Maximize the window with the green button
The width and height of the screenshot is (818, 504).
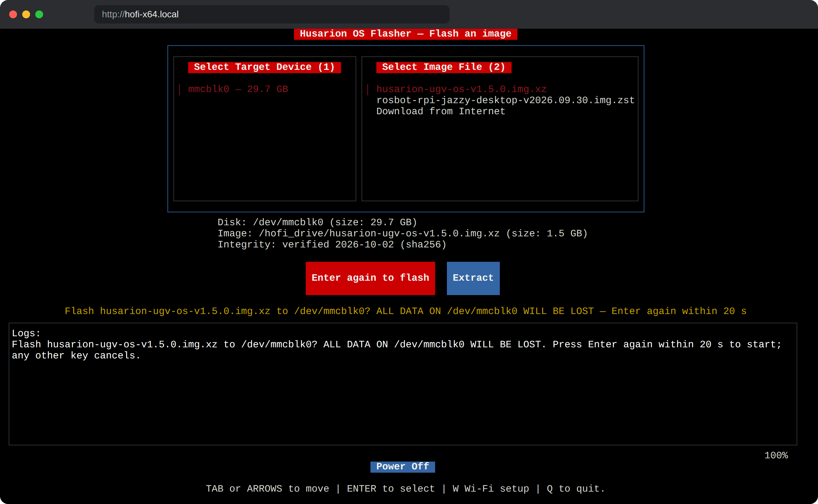39,14
